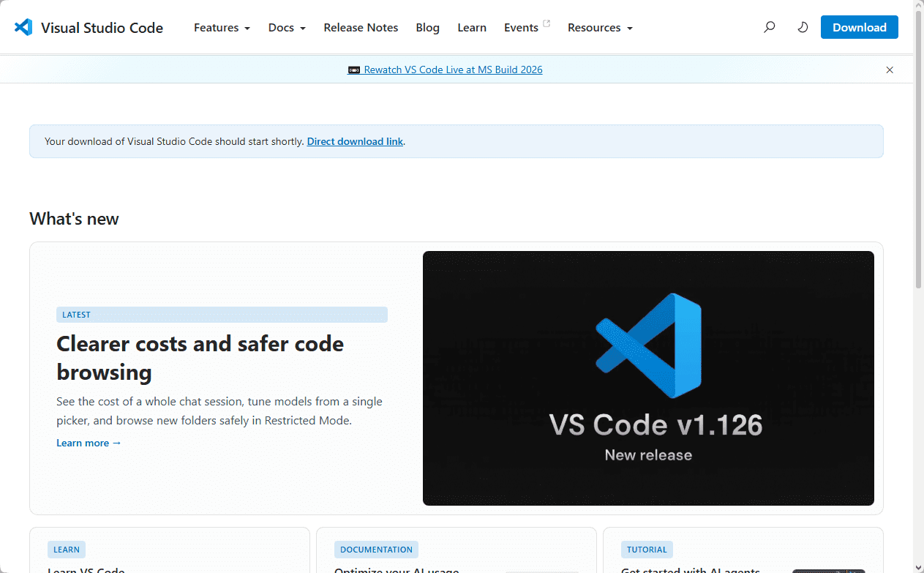Click the video icon beside Rewatch link

click(354, 70)
